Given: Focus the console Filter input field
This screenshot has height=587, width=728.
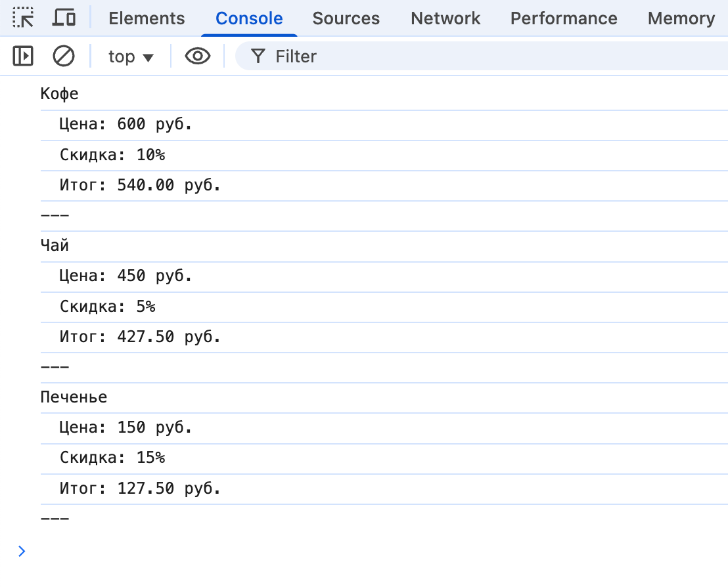Looking at the screenshot, I should pos(460,56).
